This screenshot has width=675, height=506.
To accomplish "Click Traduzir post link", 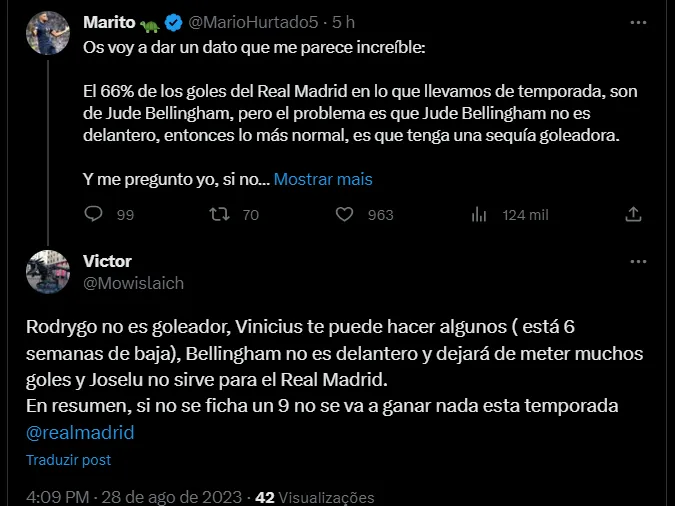I will tap(68, 460).
